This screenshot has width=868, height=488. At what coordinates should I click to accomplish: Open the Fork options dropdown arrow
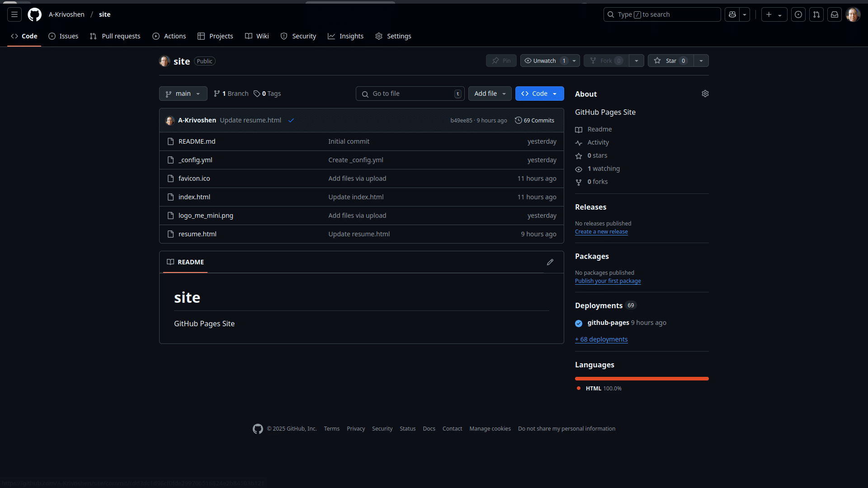(x=637, y=61)
